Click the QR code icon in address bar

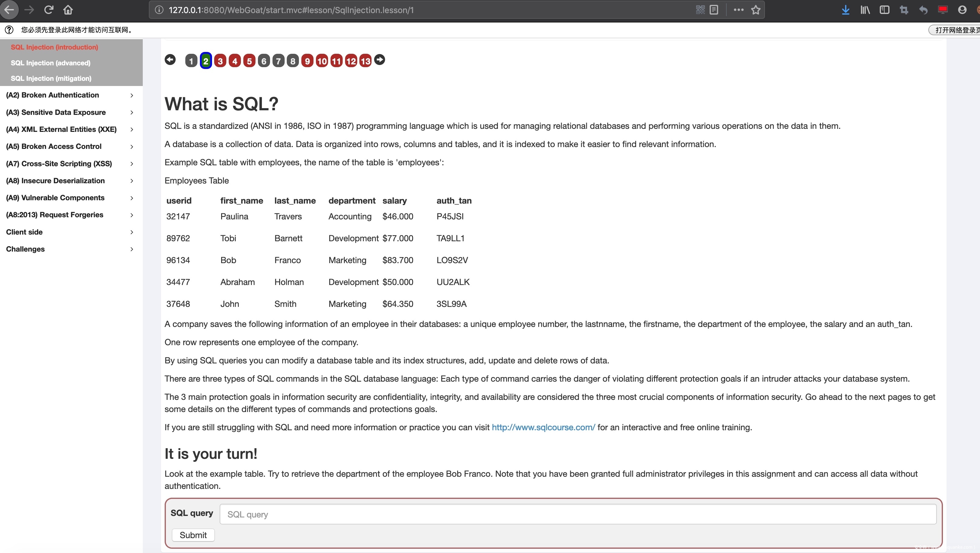point(701,10)
